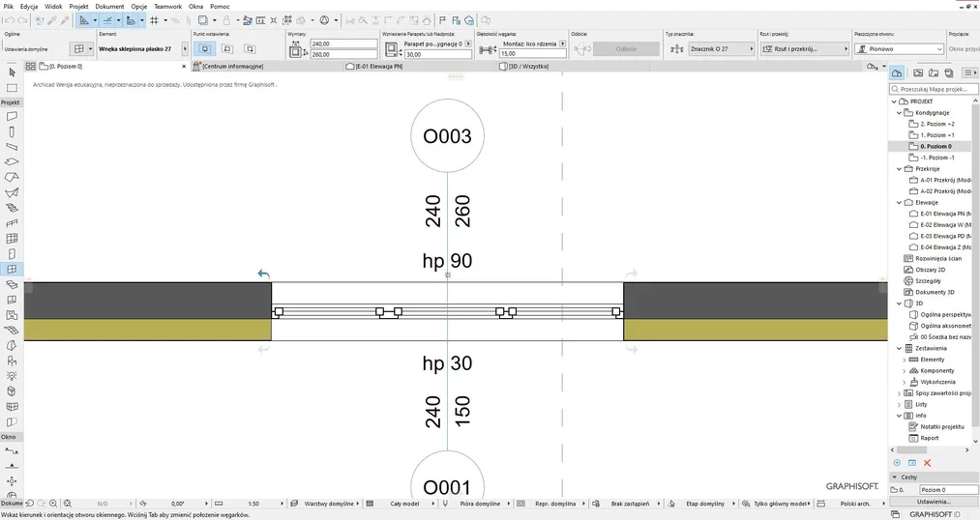Open the Rzut i przekrój dropdown
This screenshot has width=980, height=520.
(804, 48)
